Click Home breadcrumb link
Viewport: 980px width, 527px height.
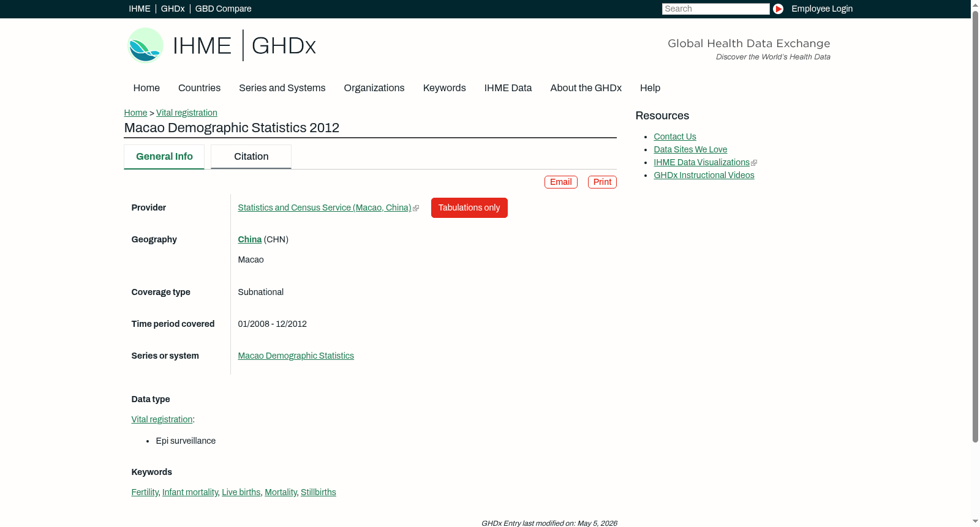[135, 113]
